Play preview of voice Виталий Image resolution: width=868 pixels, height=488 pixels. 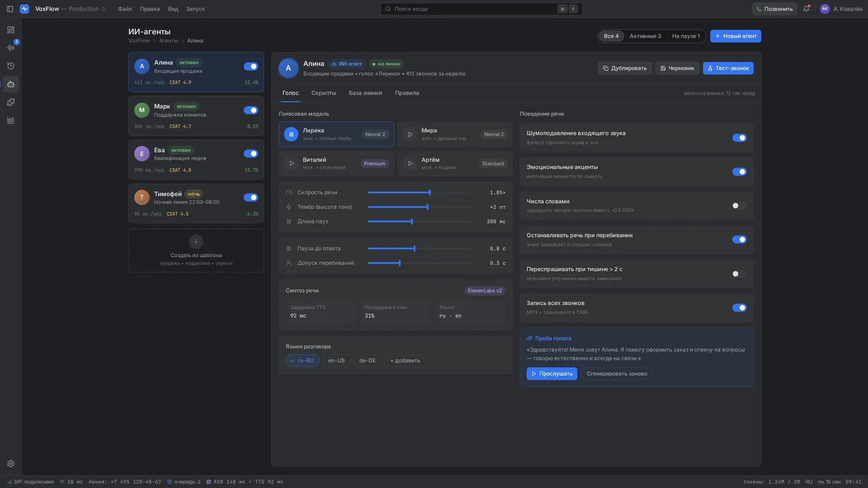click(291, 163)
